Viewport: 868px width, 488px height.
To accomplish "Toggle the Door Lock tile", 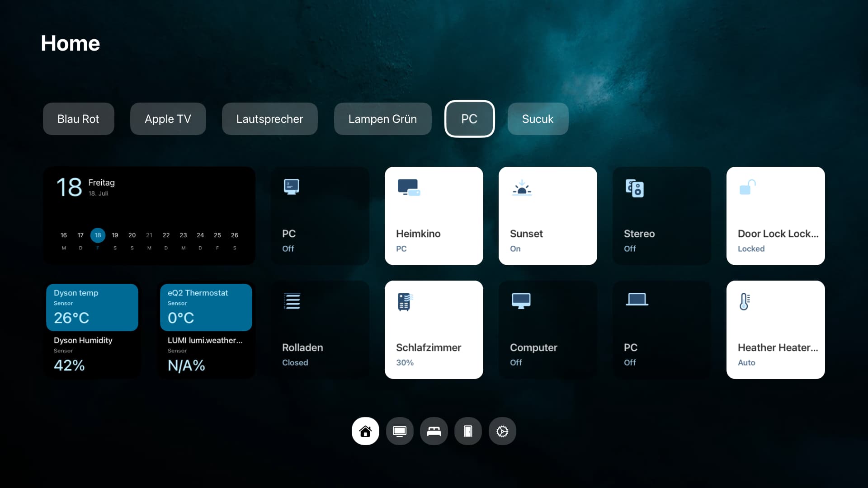I will click(775, 216).
